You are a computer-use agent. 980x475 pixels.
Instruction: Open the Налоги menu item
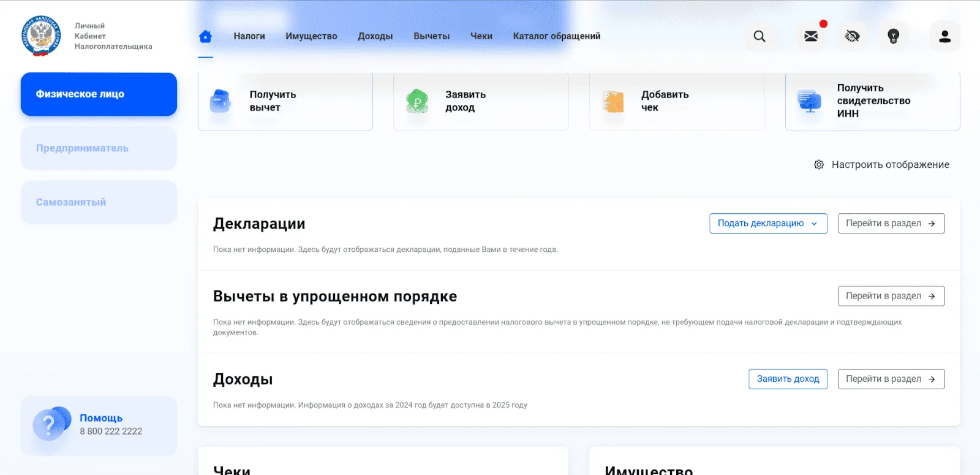(x=249, y=36)
